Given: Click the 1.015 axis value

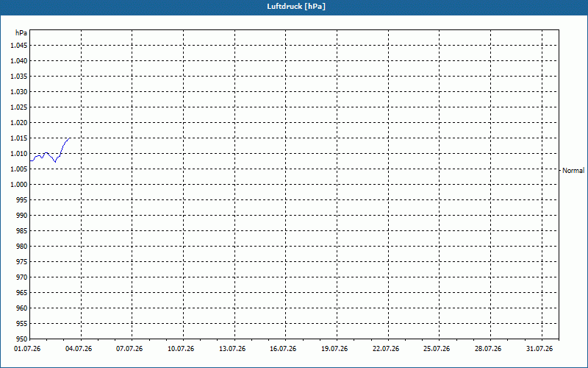Looking at the screenshot, I should pos(19,138).
